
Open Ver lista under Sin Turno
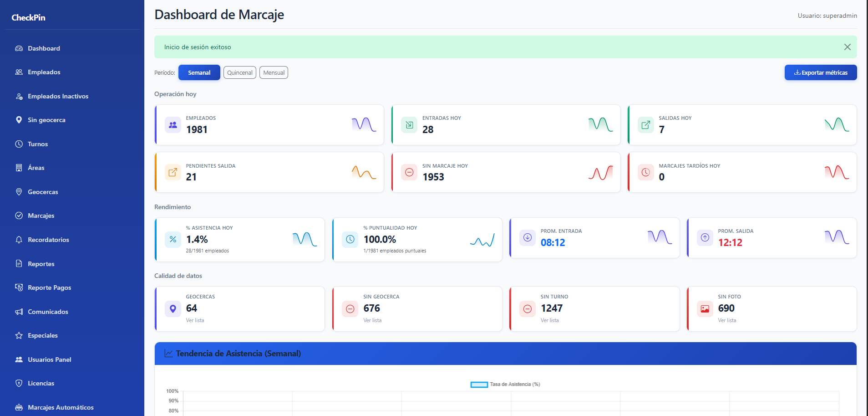tap(550, 320)
